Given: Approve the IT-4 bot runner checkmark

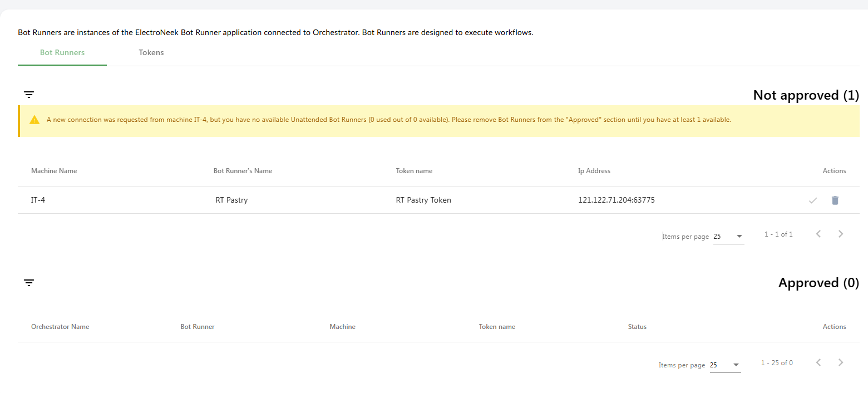Looking at the screenshot, I should pyautogui.click(x=813, y=200).
